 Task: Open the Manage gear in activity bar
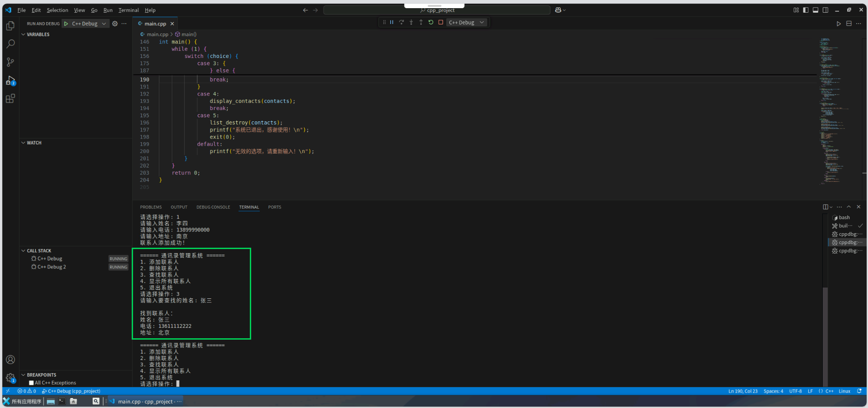(10, 378)
